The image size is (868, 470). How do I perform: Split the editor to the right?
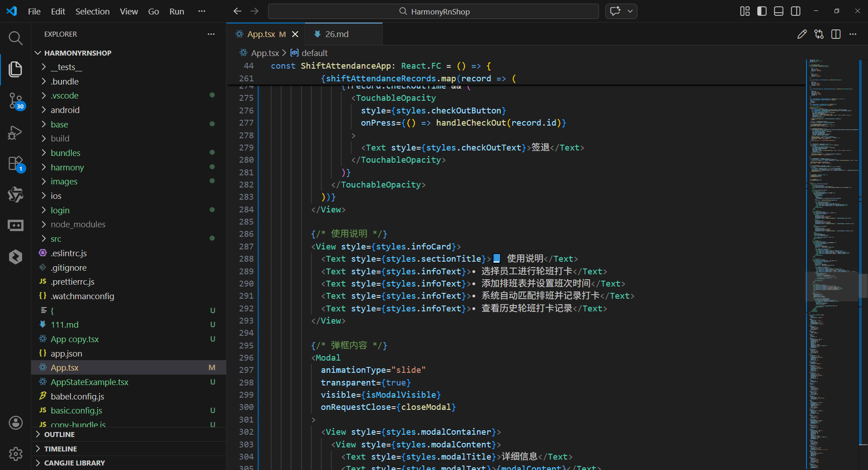(836, 34)
